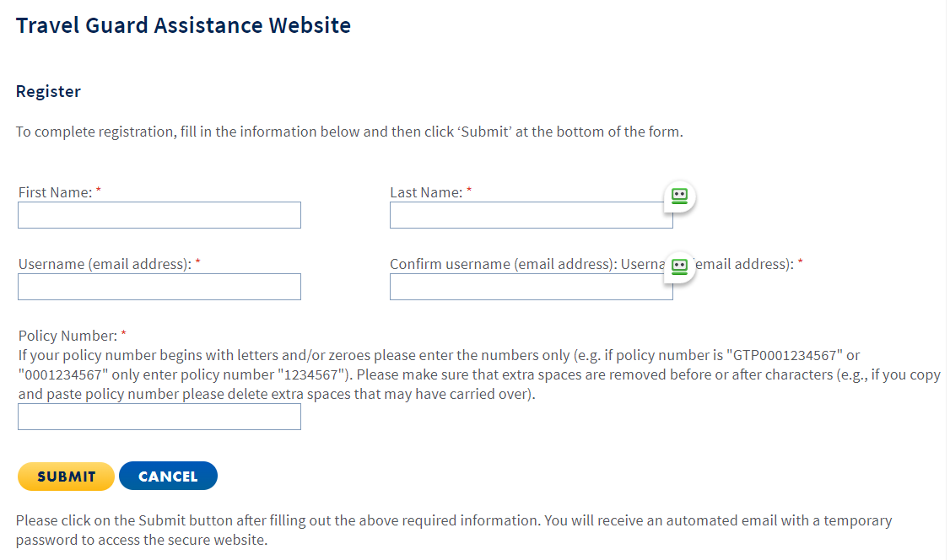Focus the First Name text field

pos(159,215)
